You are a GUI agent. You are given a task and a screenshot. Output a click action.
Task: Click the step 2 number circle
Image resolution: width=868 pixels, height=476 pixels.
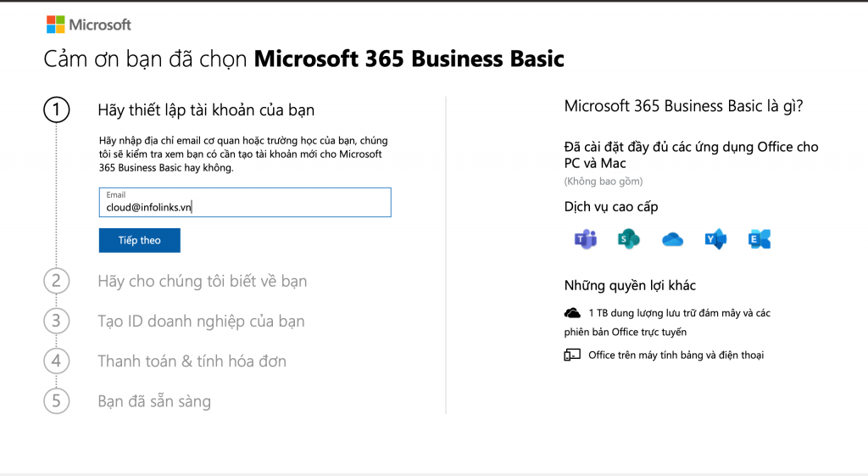[x=57, y=281]
